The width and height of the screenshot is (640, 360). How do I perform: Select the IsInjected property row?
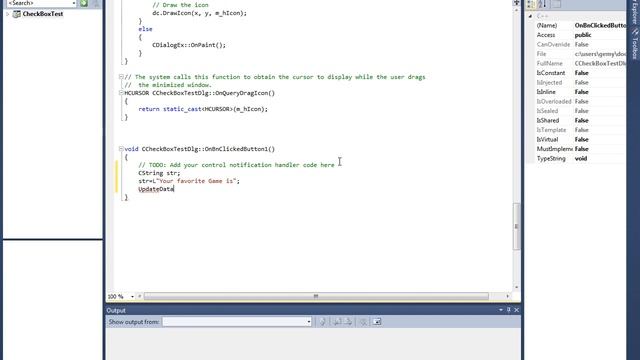click(581, 82)
